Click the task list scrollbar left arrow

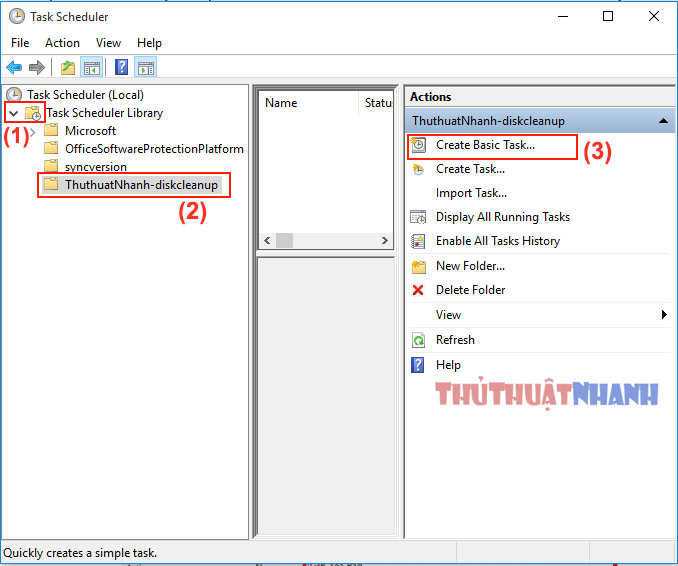tap(267, 240)
